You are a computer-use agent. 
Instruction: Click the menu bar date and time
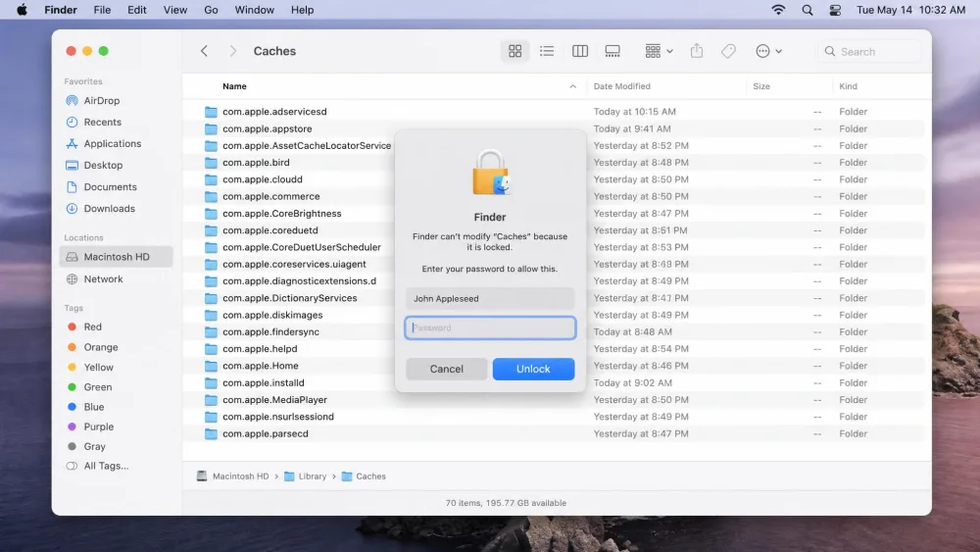(911, 10)
